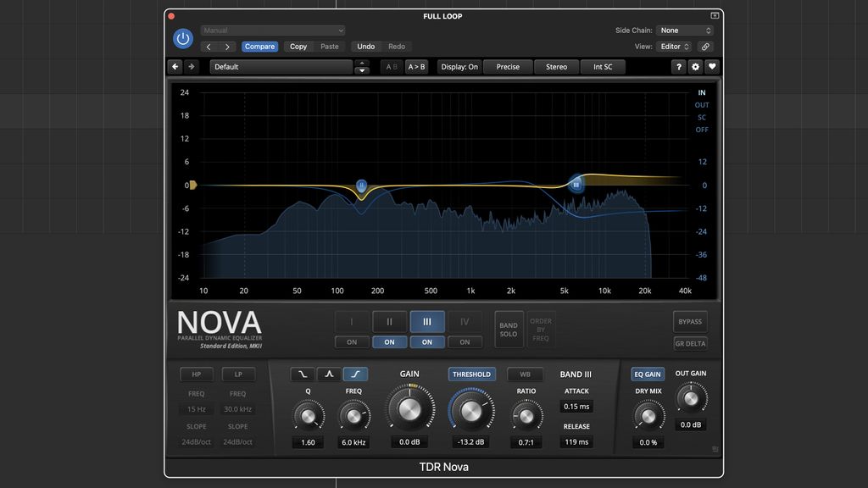Screen dimensions: 868x488
Task: Select band III button
Action: pos(427,321)
